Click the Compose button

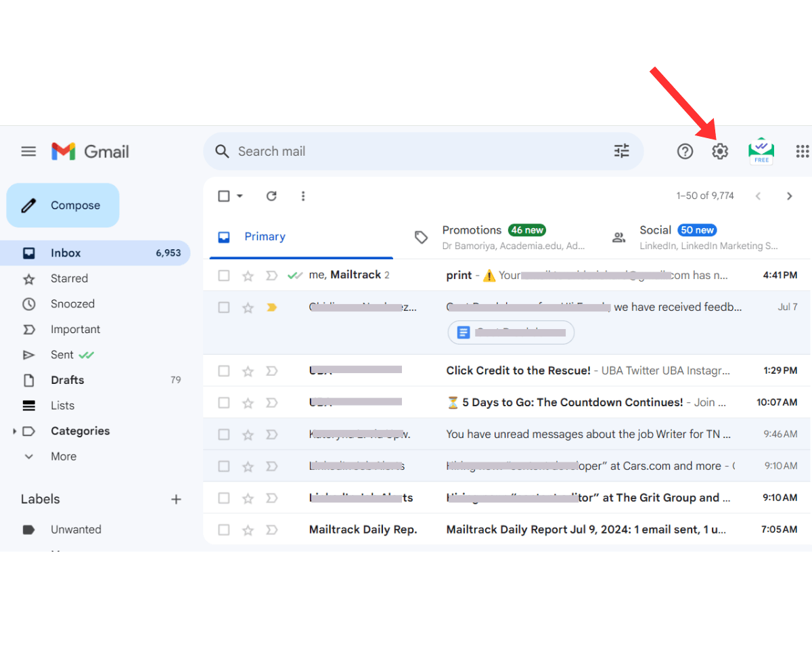[x=63, y=205]
